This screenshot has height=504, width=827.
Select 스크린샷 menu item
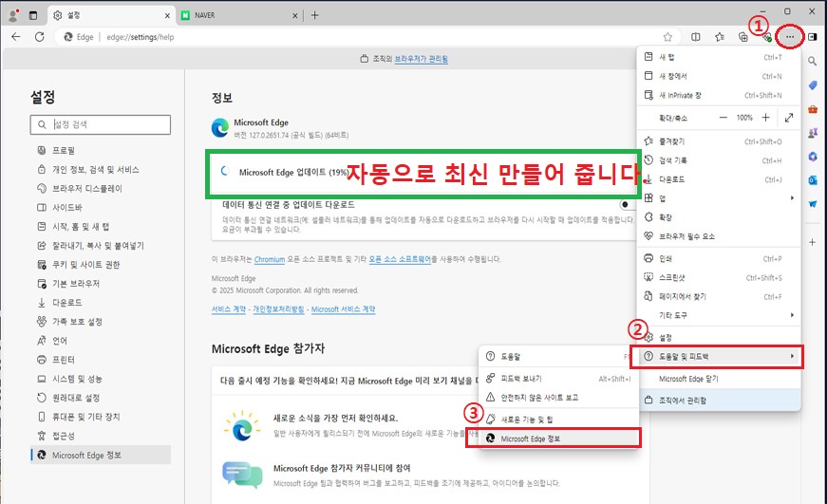tap(719, 277)
